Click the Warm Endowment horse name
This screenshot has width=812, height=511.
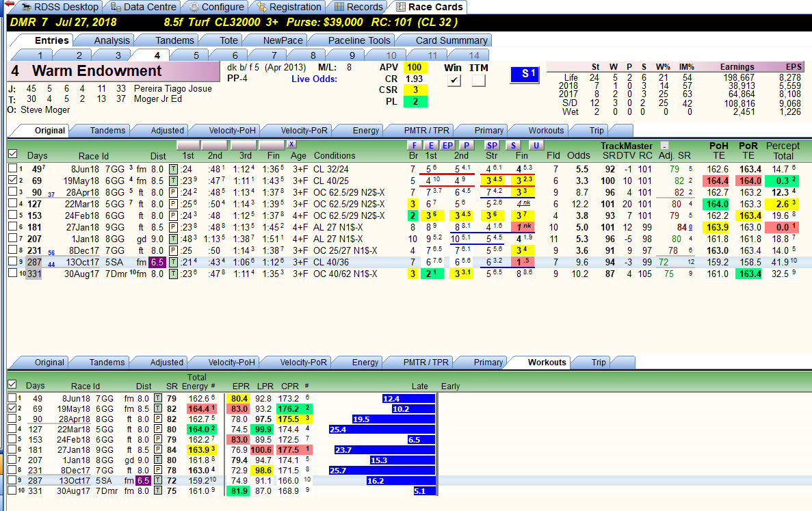[x=97, y=70]
